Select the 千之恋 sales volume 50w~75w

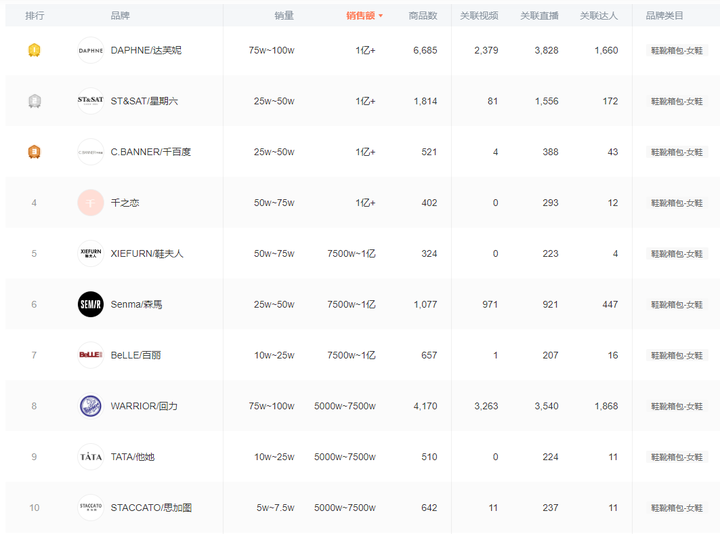[x=274, y=203]
